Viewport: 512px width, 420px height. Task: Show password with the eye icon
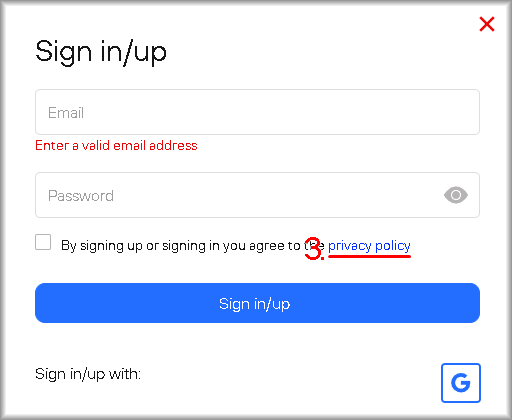pyautogui.click(x=456, y=195)
